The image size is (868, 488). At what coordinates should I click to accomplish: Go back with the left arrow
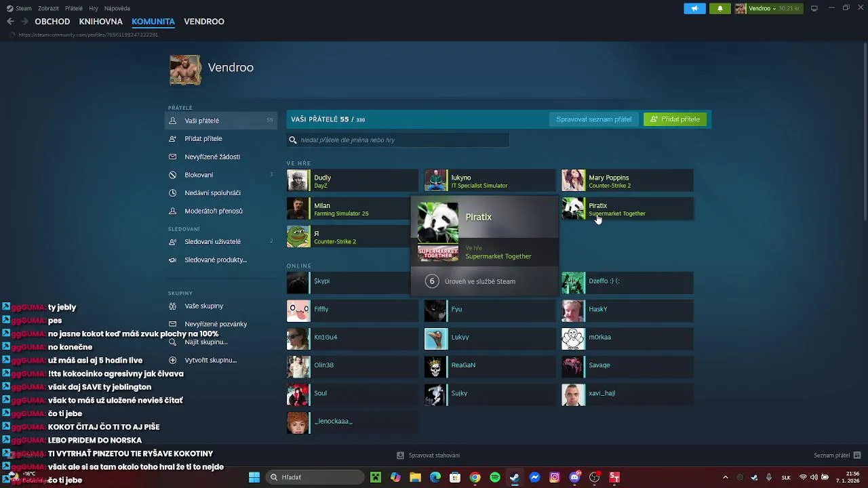pyautogui.click(x=10, y=22)
